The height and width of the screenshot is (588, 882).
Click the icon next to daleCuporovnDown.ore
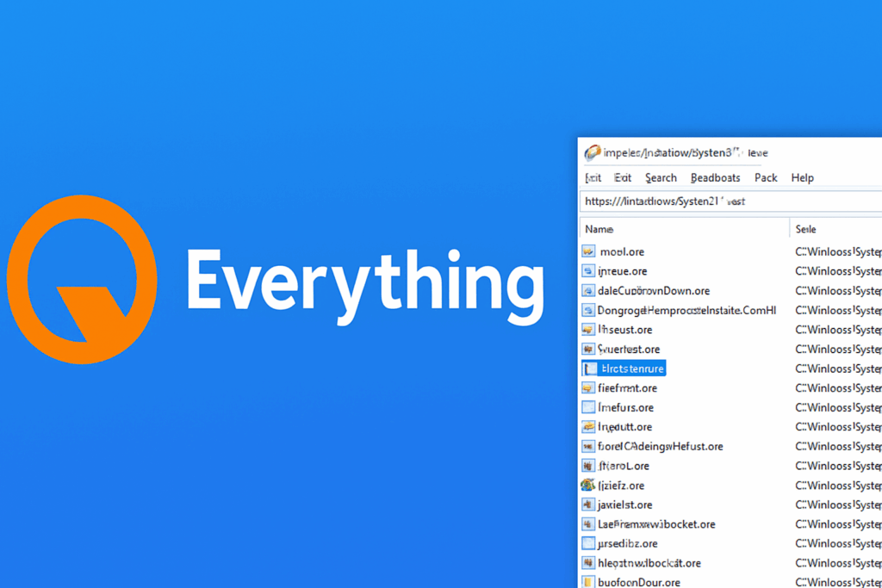pos(589,290)
